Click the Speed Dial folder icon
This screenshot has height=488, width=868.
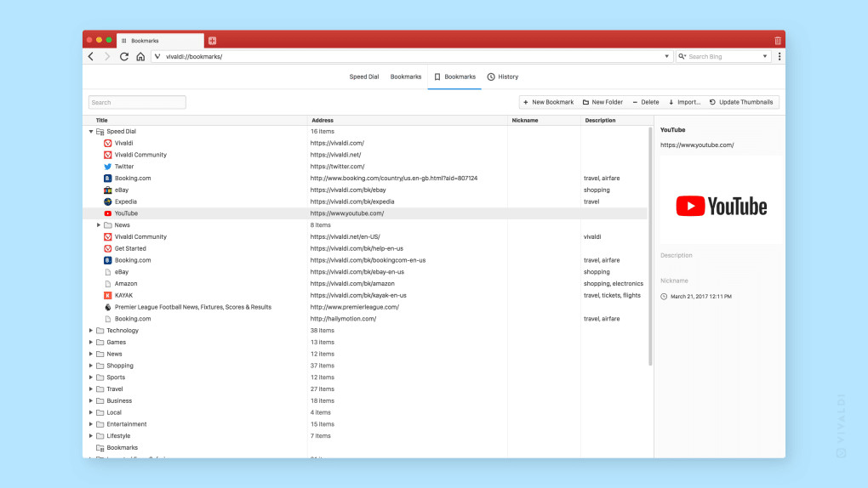coord(100,131)
